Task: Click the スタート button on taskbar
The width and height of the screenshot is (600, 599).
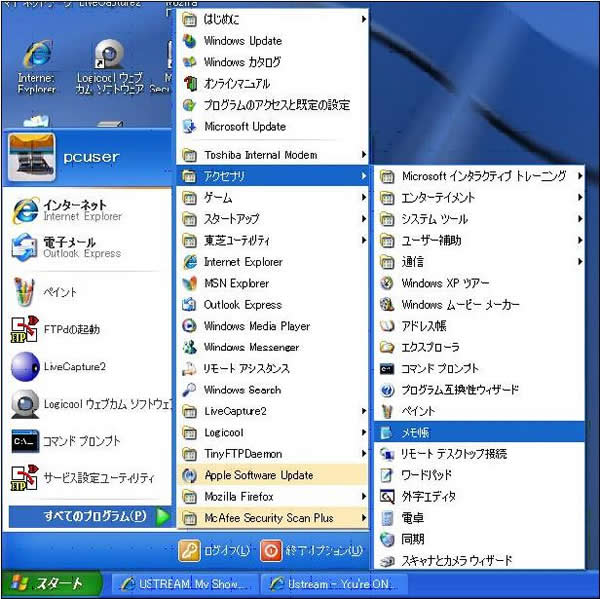Action: (x=51, y=583)
